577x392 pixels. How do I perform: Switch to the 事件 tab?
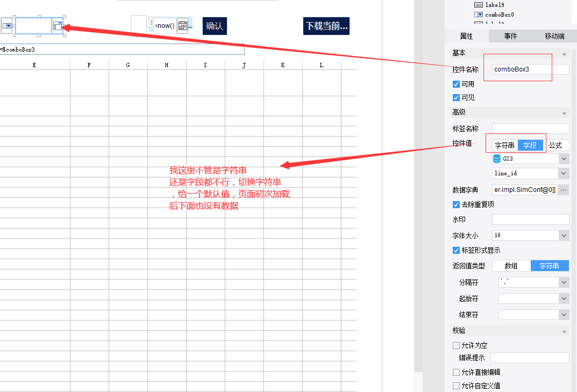[510, 36]
